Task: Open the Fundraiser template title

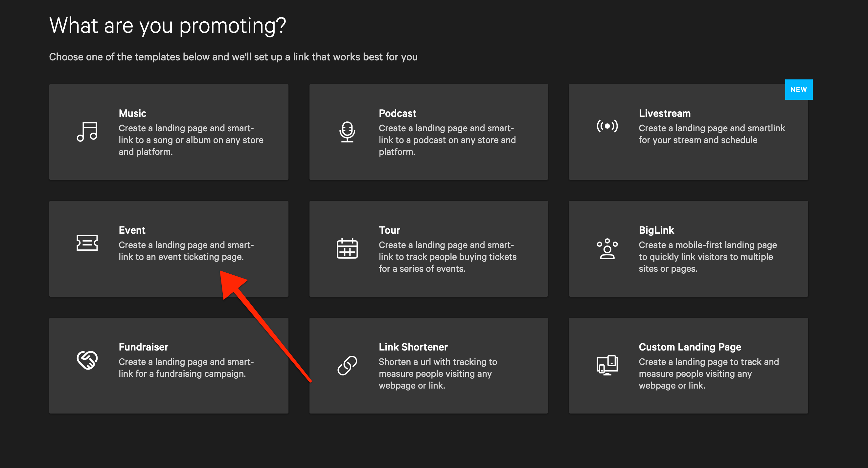Action: pyautogui.click(x=143, y=347)
